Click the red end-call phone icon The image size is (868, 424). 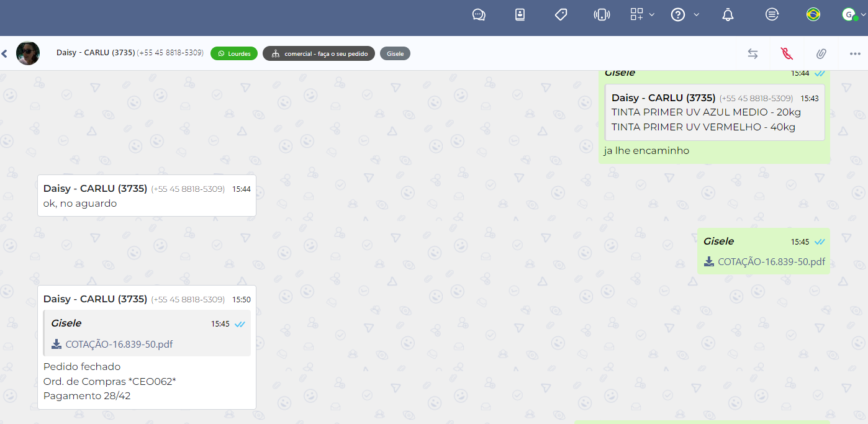tap(787, 54)
